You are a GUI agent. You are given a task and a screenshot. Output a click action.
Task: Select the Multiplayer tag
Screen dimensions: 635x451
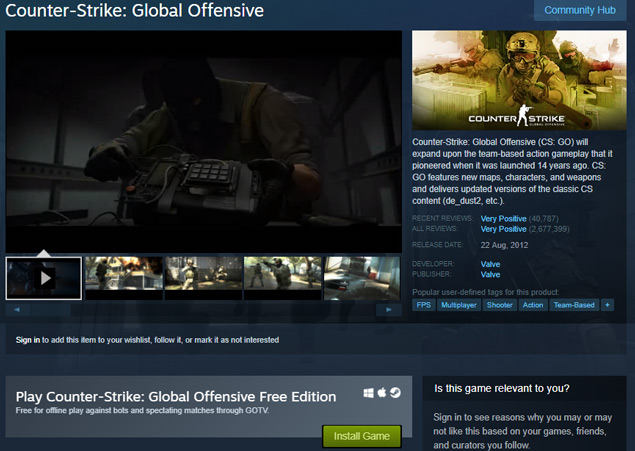pos(459,305)
